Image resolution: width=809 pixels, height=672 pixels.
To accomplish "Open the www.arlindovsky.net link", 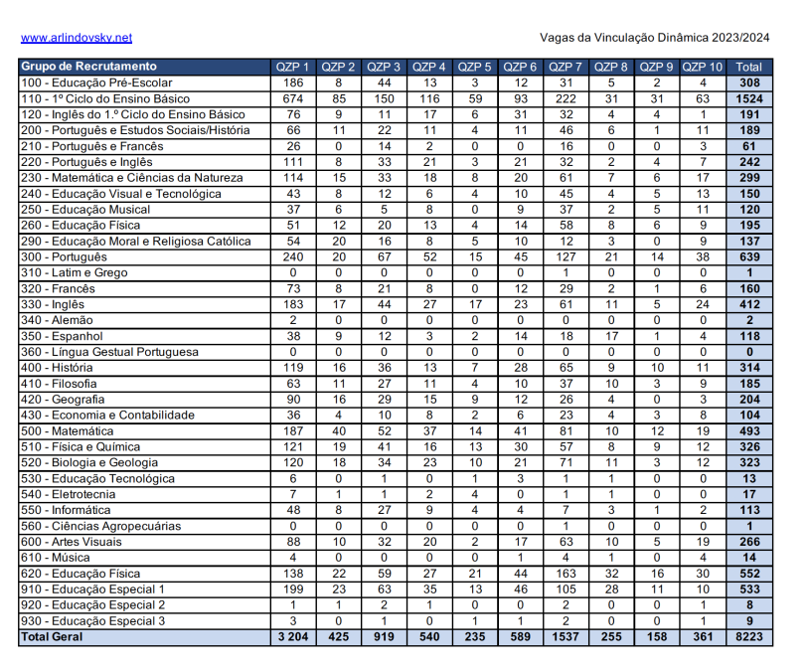I will point(76,38).
